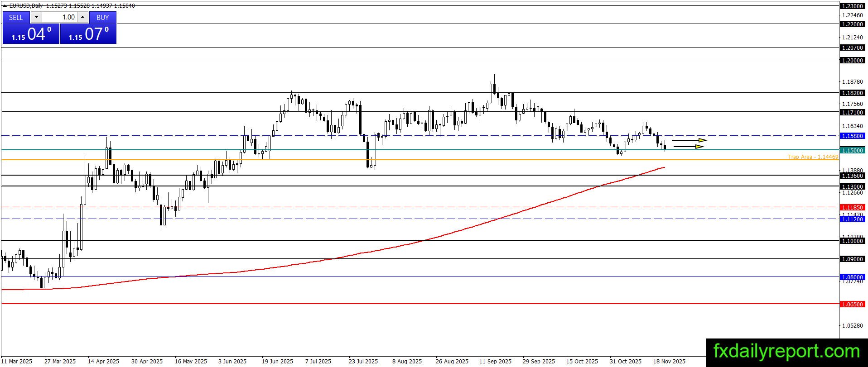This screenshot has height=367, width=868.
Task: Click the fxdailyreport.com watermark link
Action: coord(786,352)
